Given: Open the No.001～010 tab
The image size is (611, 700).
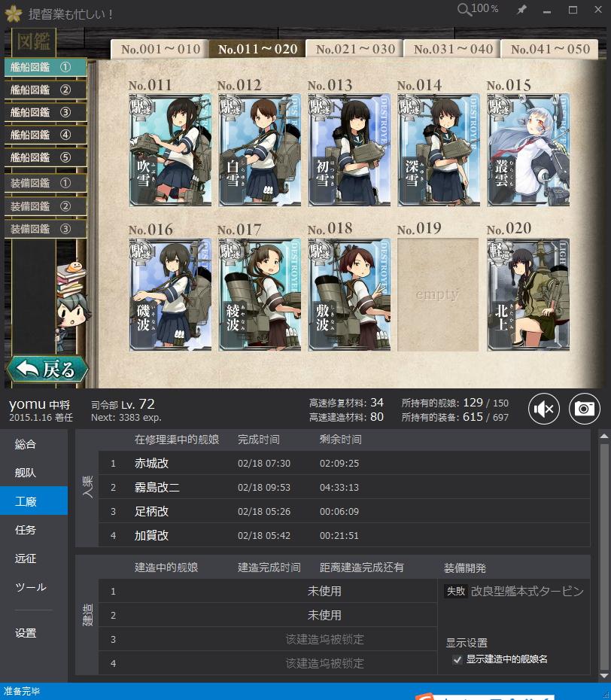Looking at the screenshot, I should [x=160, y=49].
